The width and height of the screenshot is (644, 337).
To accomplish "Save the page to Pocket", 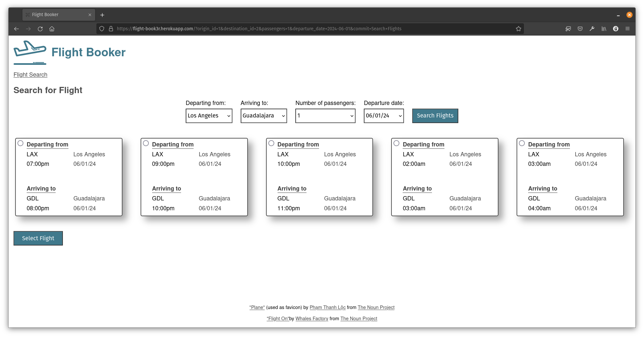I will pos(580,29).
